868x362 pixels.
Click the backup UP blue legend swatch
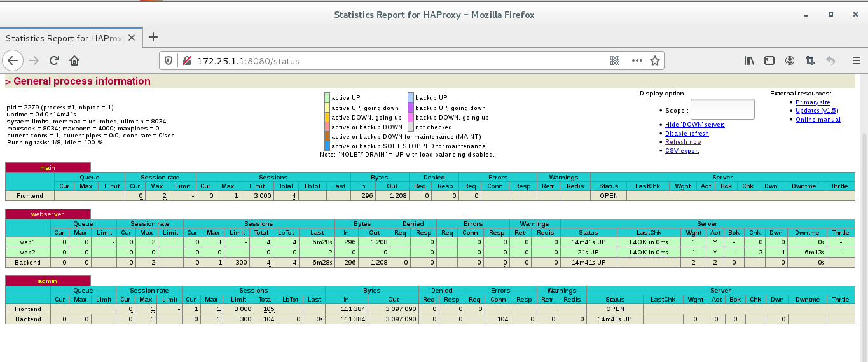coord(411,98)
